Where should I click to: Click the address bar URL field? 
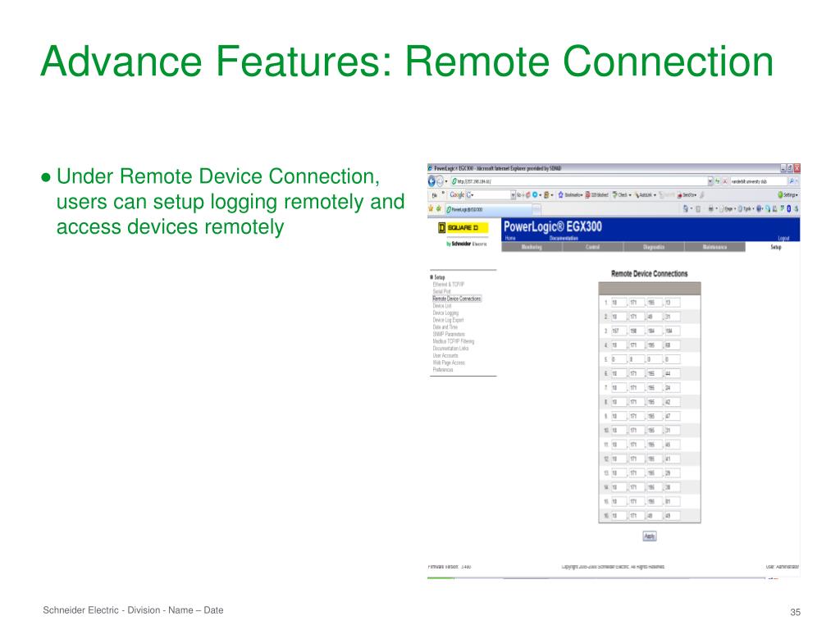(578, 181)
